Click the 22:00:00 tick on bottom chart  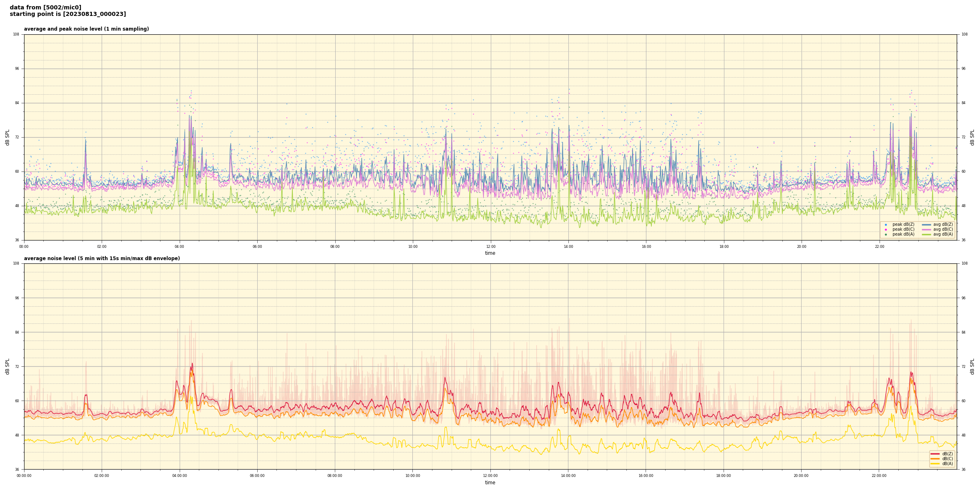coord(879,476)
